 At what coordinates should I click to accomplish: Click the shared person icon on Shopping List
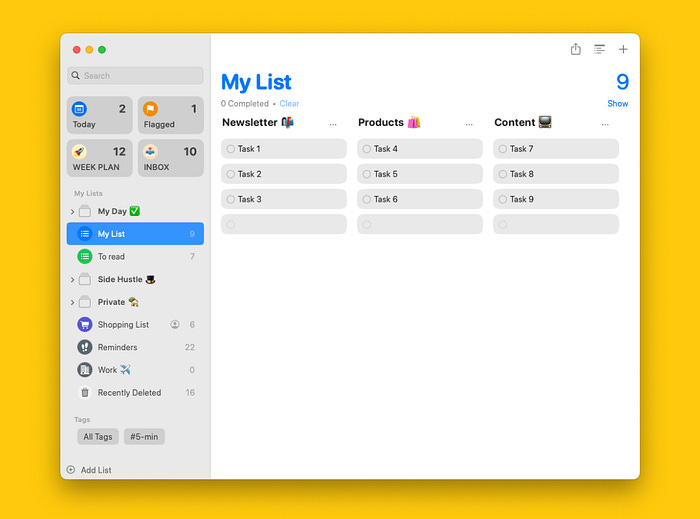click(175, 324)
